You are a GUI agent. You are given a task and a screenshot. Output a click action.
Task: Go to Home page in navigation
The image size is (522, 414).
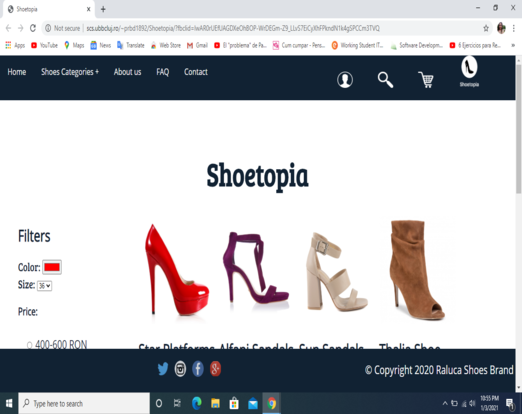(x=17, y=72)
